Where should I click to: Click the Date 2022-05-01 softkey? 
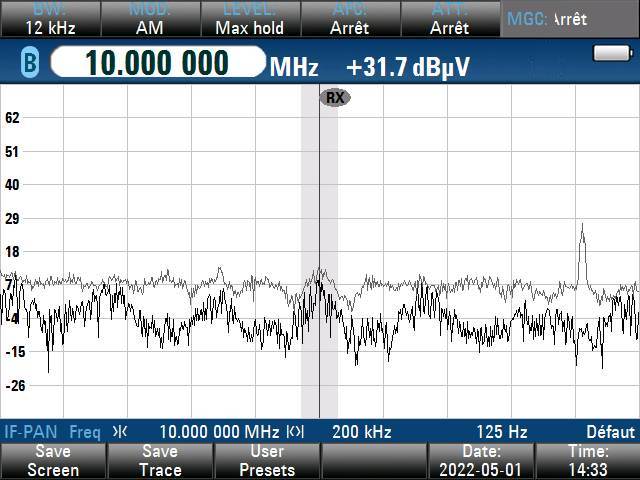pos(481,461)
